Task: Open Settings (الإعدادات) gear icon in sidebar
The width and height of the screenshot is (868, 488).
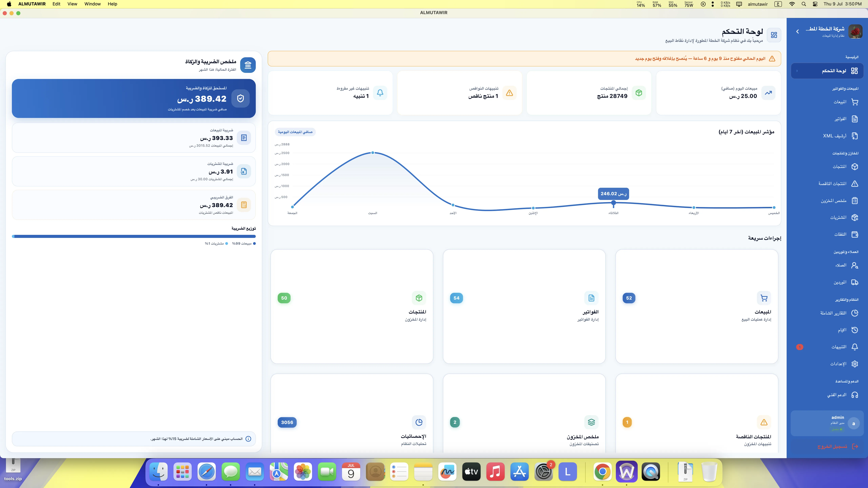Action: click(x=854, y=364)
